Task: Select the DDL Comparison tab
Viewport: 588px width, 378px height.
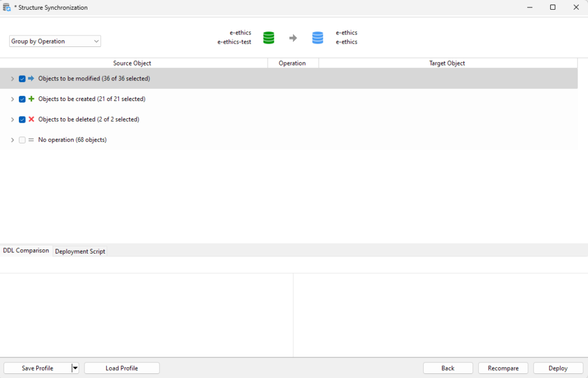Action: pos(26,251)
